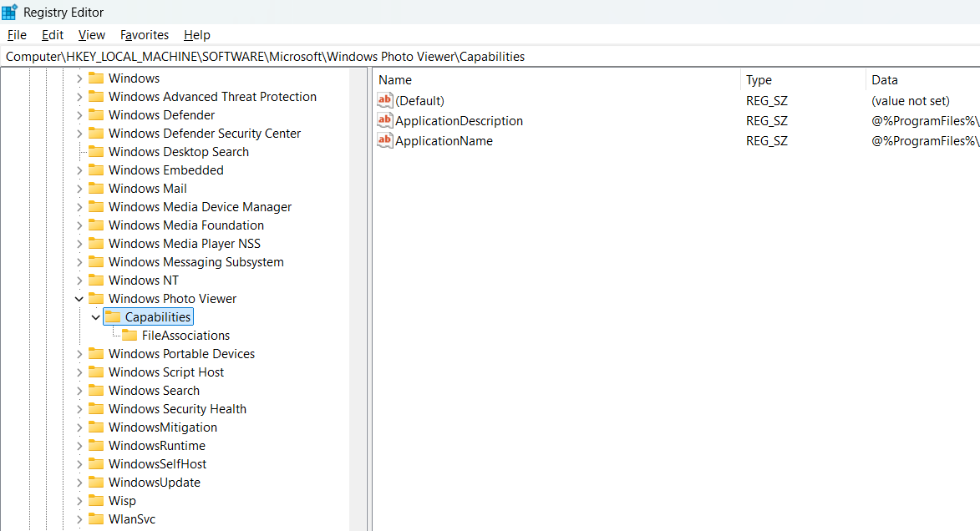Viewport: 980px width, 531px height.
Task: Open the File menu
Action: [x=17, y=35]
